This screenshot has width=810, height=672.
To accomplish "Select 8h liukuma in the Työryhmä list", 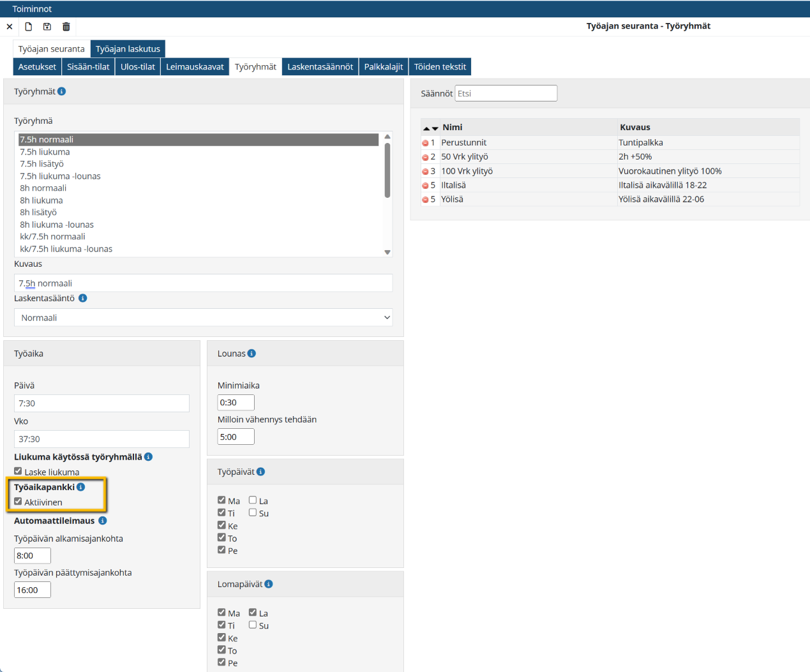I will tap(41, 200).
